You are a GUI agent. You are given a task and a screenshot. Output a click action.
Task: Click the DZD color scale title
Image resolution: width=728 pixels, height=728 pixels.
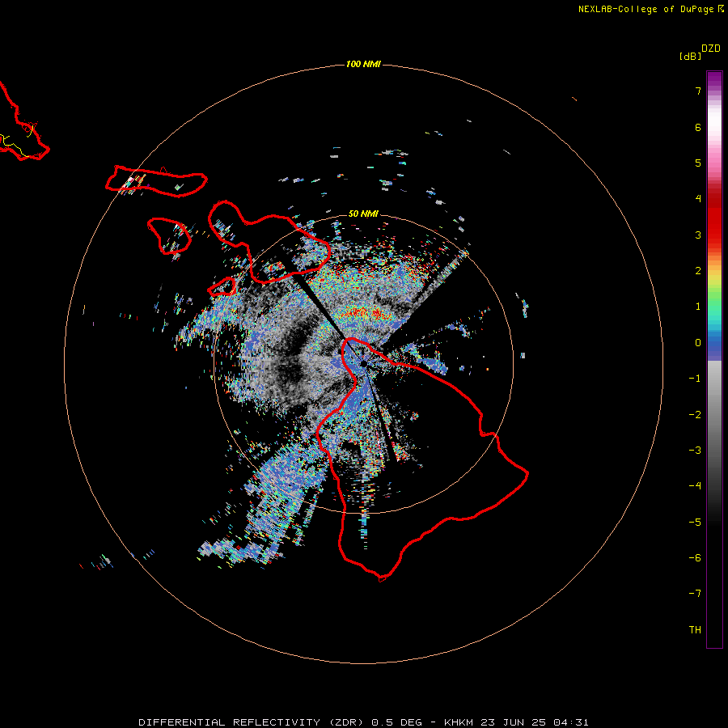tap(711, 49)
